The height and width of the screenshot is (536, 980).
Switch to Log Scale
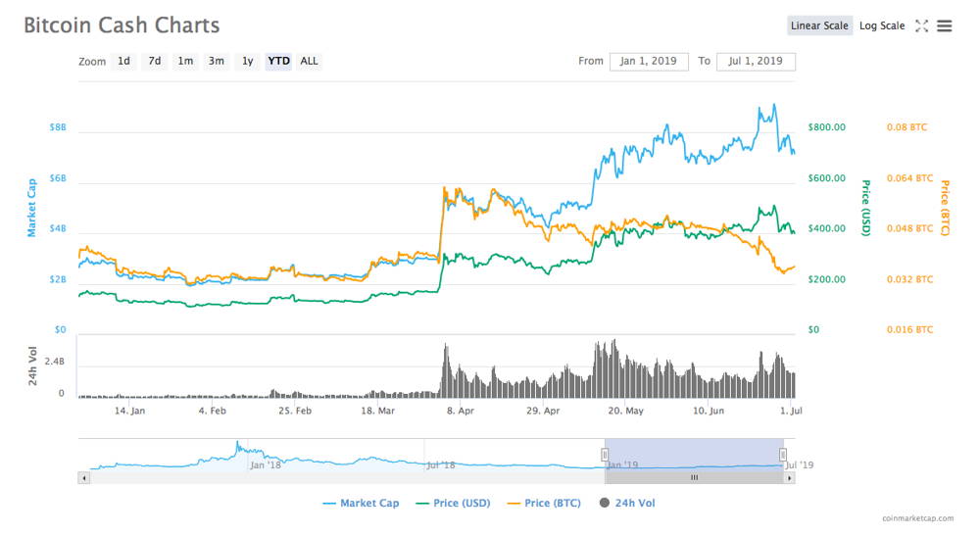tap(882, 25)
